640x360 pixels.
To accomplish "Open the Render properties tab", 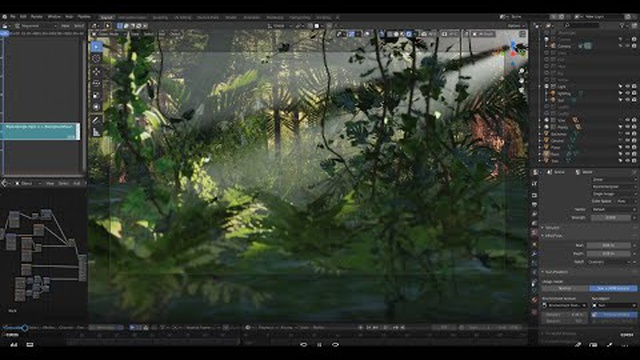I will 535,195.
